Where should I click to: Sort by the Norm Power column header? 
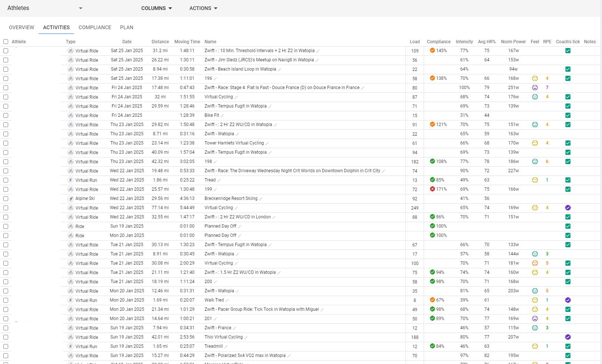[x=513, y=42]
